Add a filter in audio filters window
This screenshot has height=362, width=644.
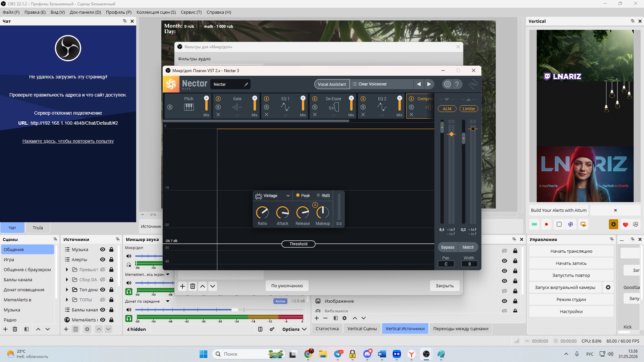click(182, 286)
